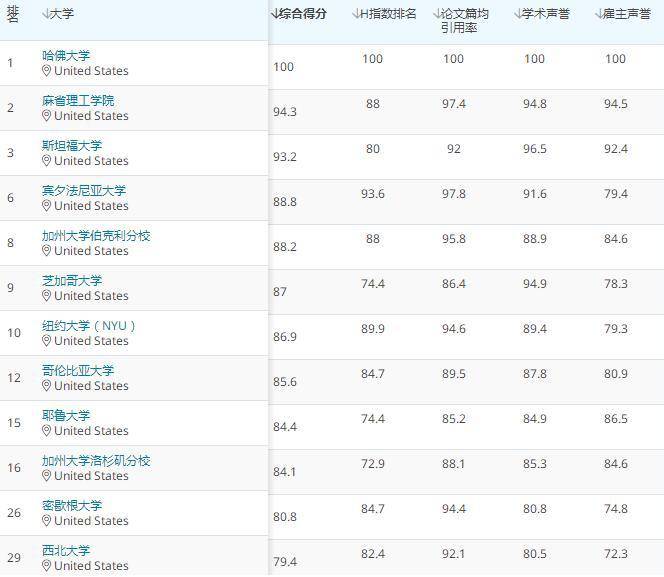664x577 pixels.
Task: Click location pin icon under 麻省理工学院
Action: click(x=47, y=116)
